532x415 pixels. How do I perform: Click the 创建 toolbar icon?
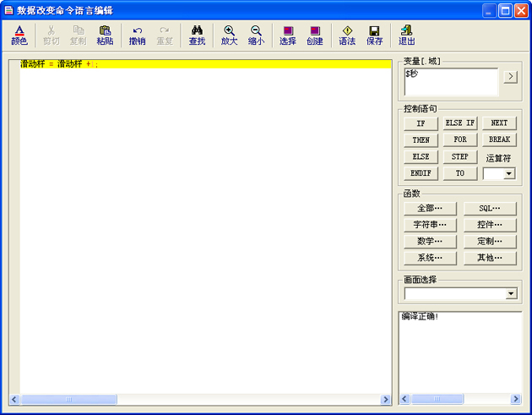point(315,35)
